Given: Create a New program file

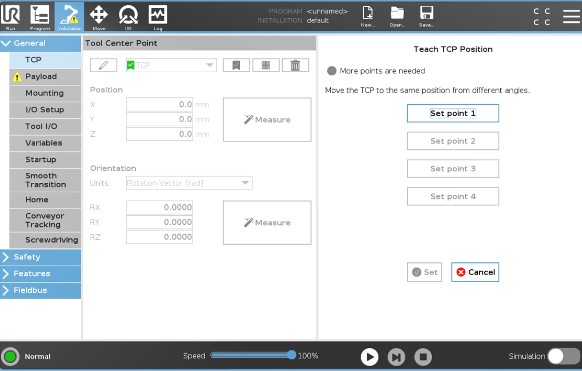Looking at the screenshot, I should pyautogui.click(x=367, y=17).
